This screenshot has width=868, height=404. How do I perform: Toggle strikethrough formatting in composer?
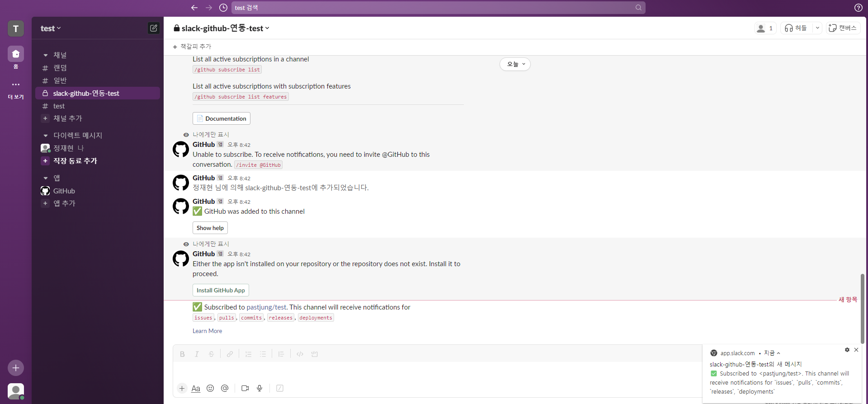(x=211, y=354)
